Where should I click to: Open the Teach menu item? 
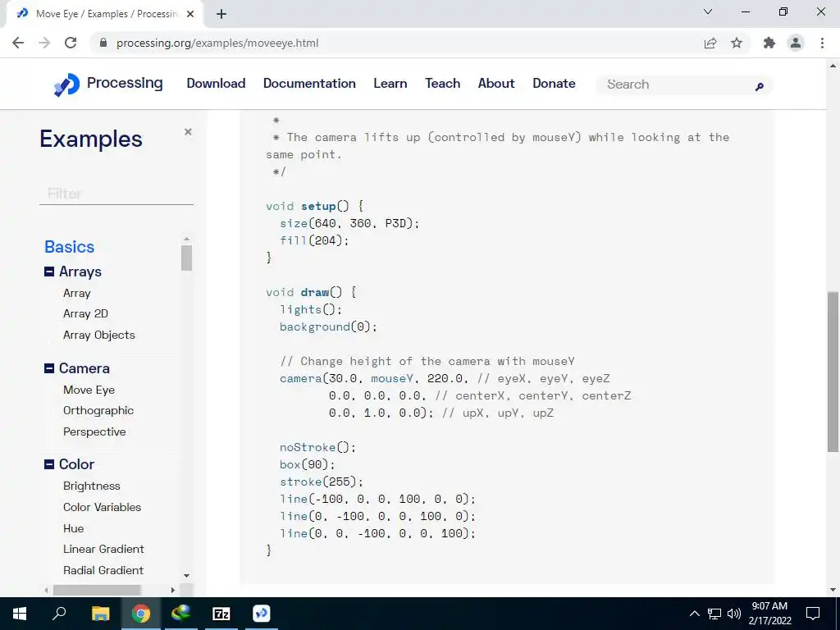point(442,83)
